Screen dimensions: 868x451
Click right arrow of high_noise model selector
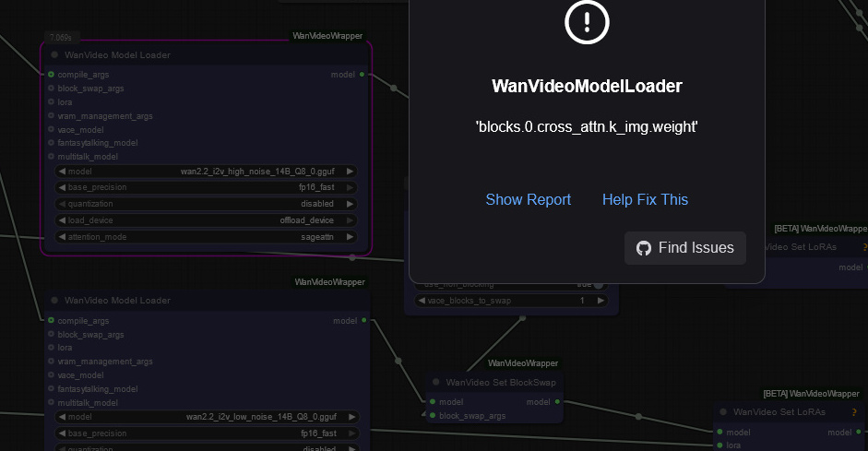point(350,172)
